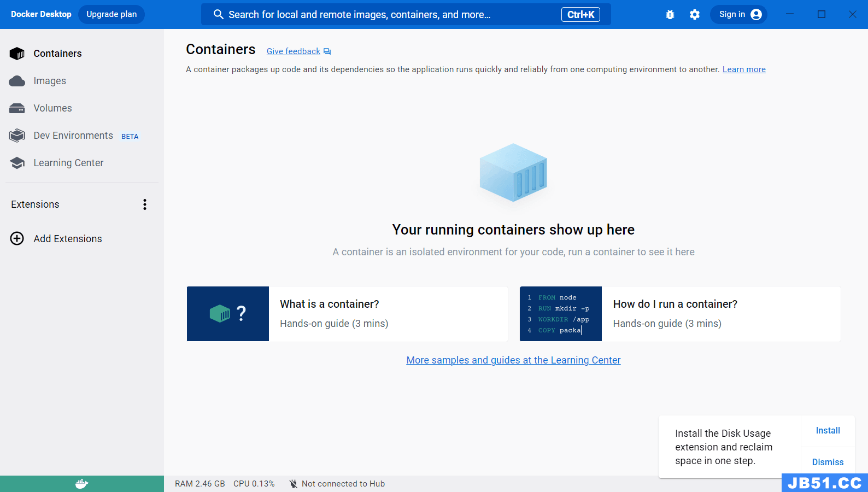This screenshot has width=868, height=492.
Task: Dismiss the Disk Usage notification
Action: click(828, 462)
